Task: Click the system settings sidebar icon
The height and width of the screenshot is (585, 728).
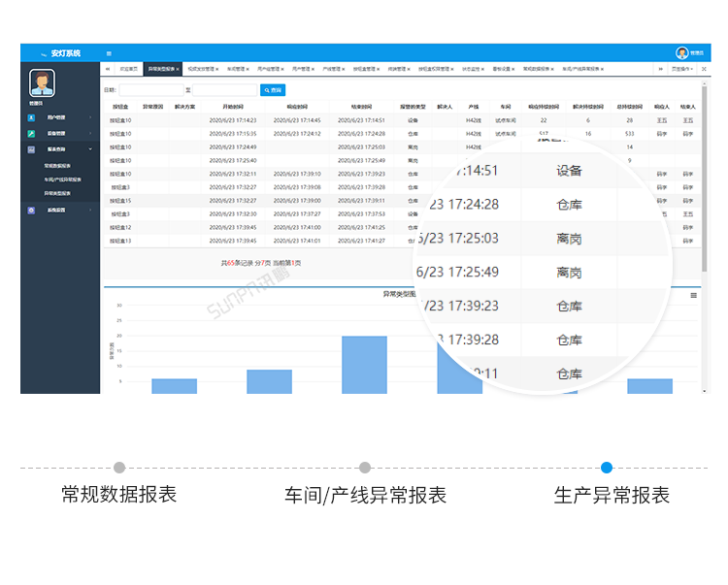Action: point(32,210)
